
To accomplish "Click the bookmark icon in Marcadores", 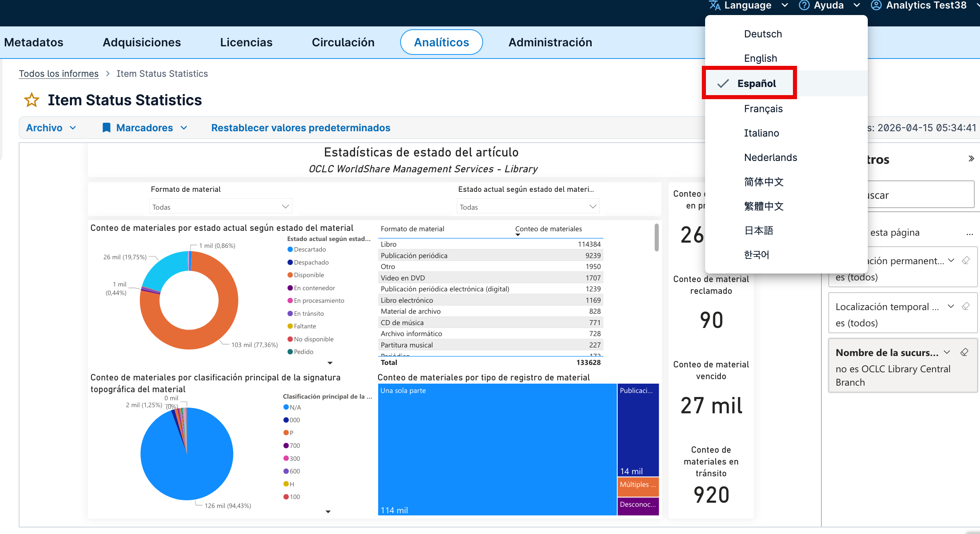I will [x=107, y=128].
